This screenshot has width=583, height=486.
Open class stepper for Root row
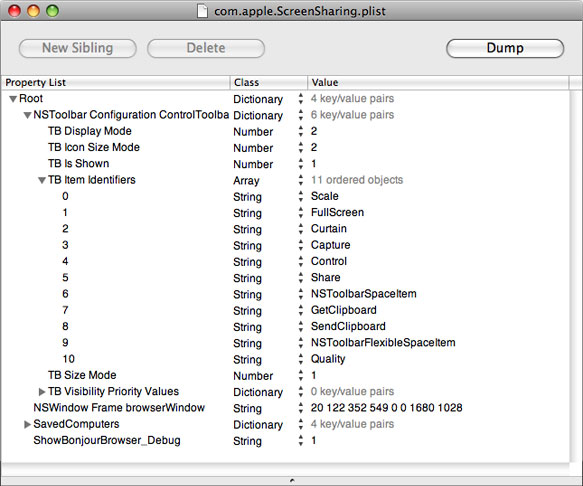(300, 99)
